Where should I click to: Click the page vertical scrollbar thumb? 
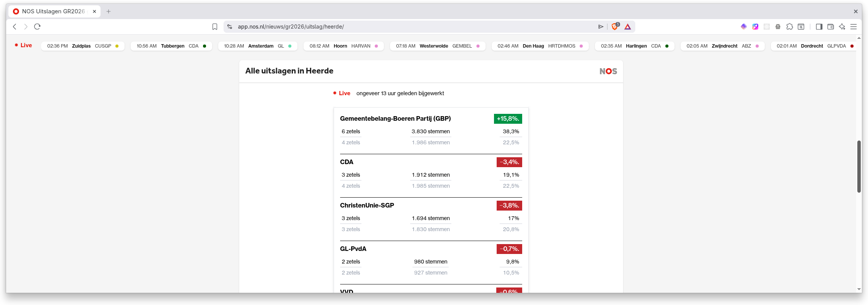point(859,166)
